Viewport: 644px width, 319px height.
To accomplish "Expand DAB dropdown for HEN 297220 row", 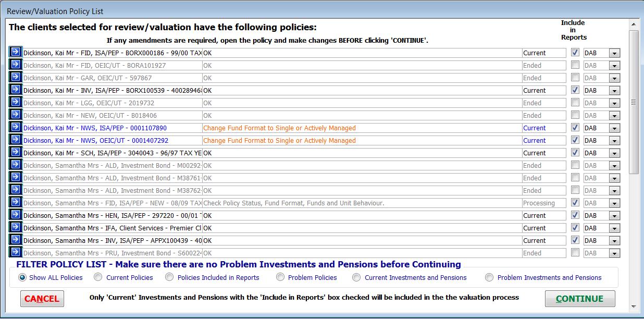I will pyautogui.click(x=614, y=216).
